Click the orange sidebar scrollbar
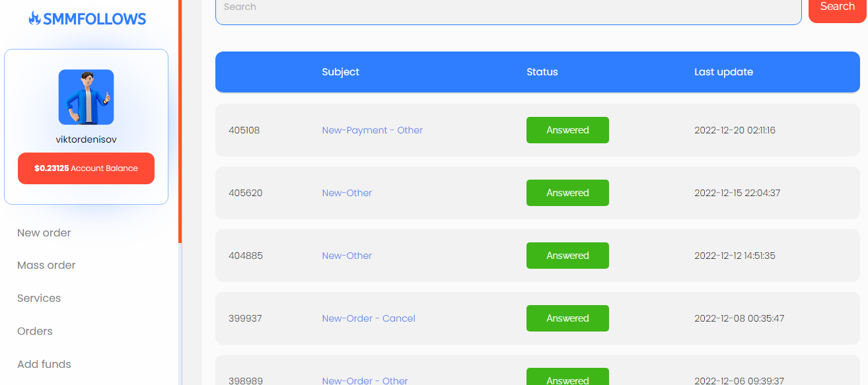 (180, 121)
